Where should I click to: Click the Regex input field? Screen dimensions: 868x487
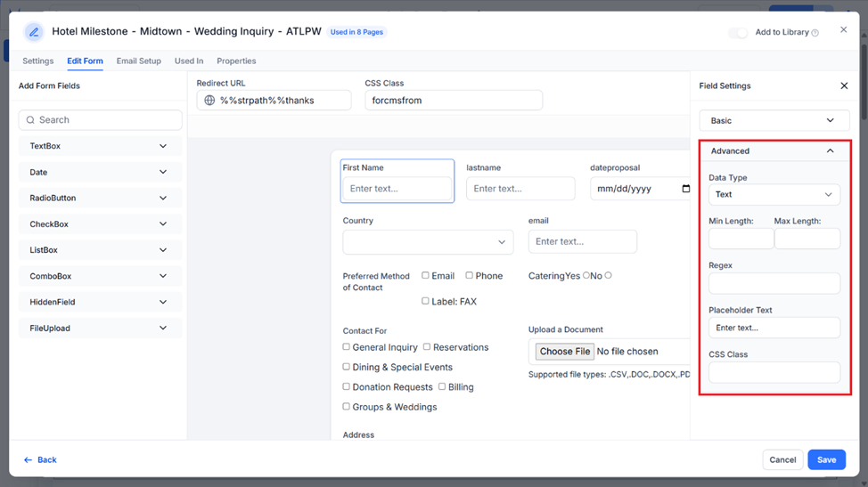[x=774, y=284]
